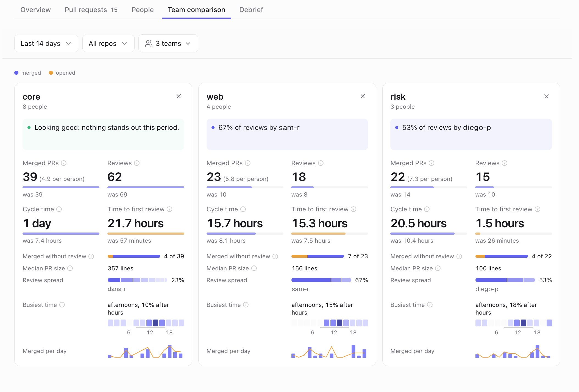
Task: Click the opened legend dot
Action: [x=51, y=73]
